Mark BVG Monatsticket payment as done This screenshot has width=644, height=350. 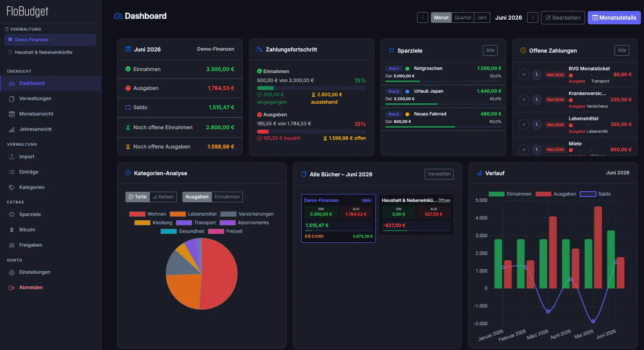click(x=524, y=75)
